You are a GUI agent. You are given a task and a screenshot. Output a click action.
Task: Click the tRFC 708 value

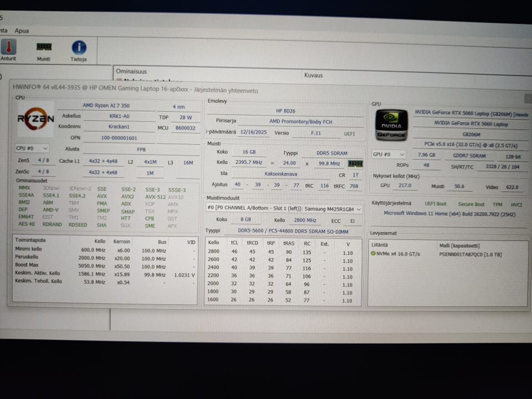354,186
